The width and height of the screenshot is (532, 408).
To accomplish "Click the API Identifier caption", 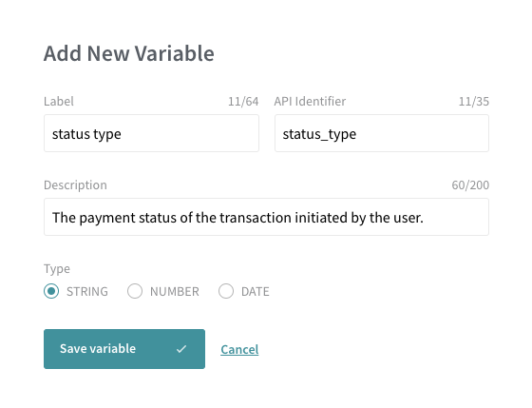I will pos(310,101).
